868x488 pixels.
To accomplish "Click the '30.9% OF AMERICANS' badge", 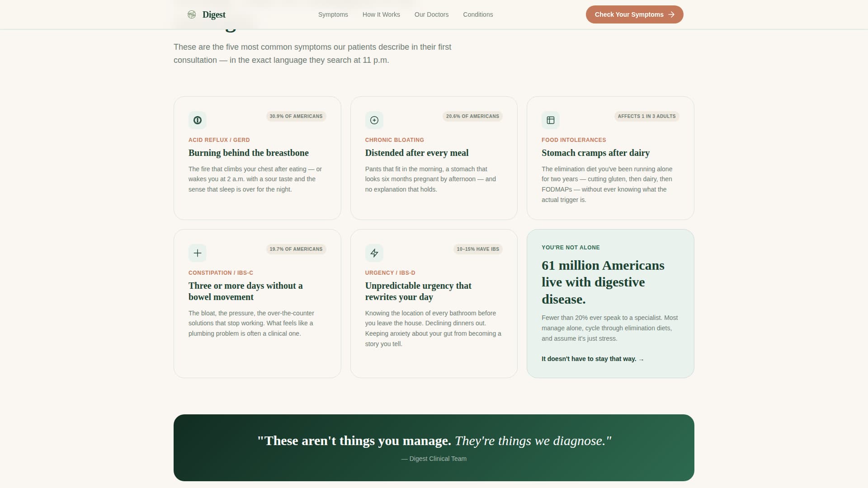I will (296, 116).
